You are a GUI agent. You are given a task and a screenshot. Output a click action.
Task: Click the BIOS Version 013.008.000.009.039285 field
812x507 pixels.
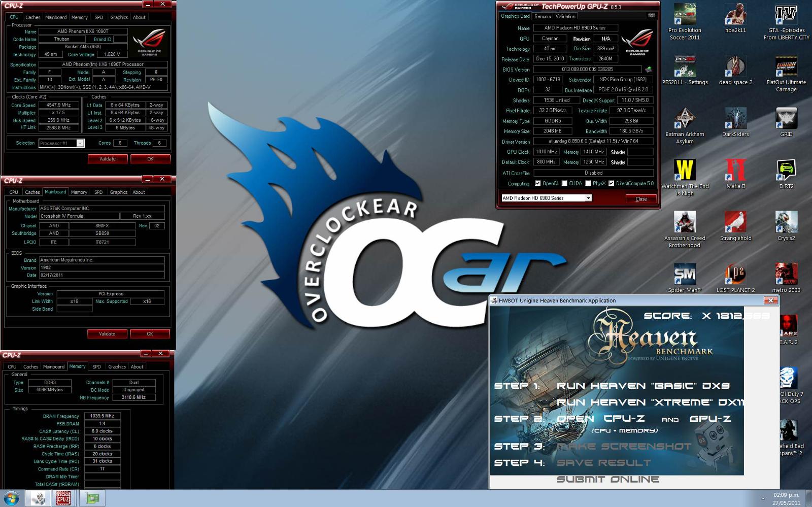588,70
